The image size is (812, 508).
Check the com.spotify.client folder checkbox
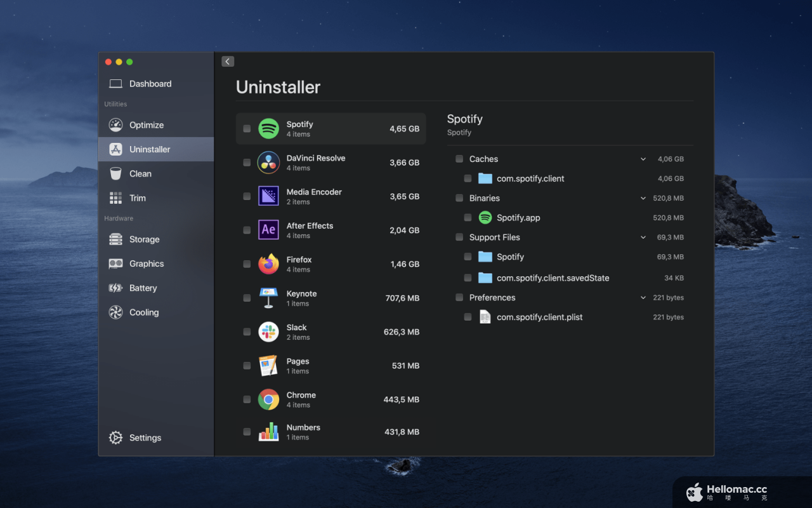click(468, 178)
